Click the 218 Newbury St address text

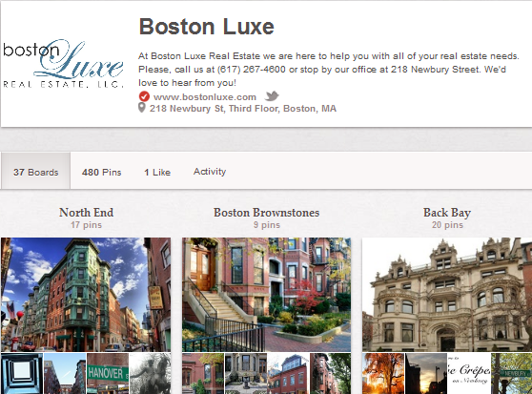(x=243, y=109)
